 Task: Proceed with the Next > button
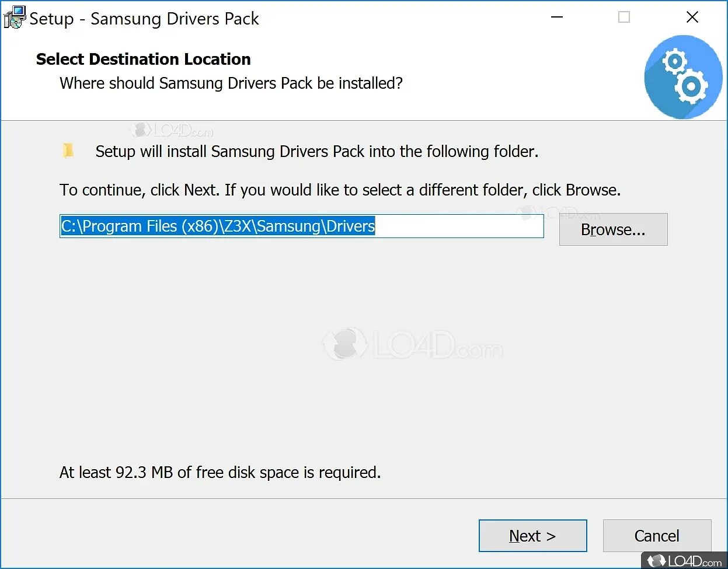(x=532, y=536)
